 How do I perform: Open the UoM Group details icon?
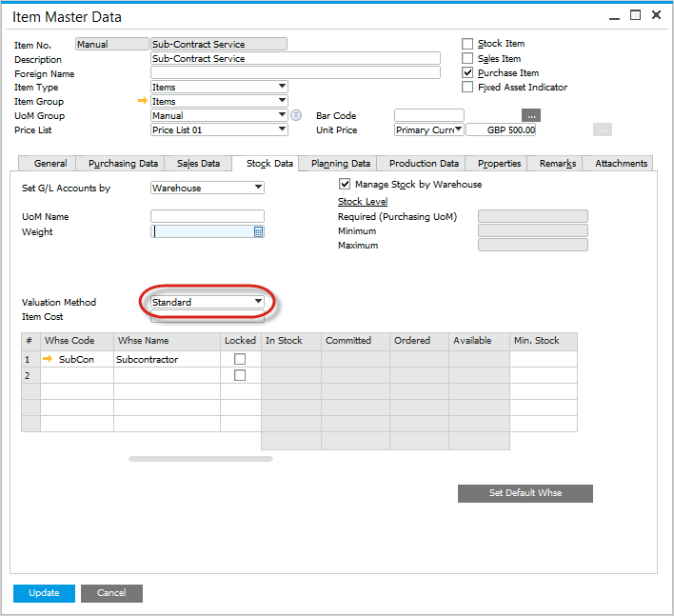296,116
